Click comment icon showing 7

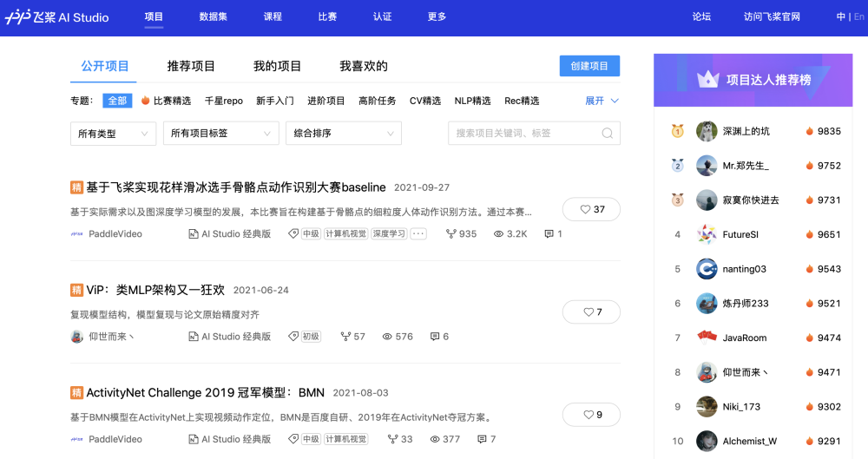[x=482, y=439]
